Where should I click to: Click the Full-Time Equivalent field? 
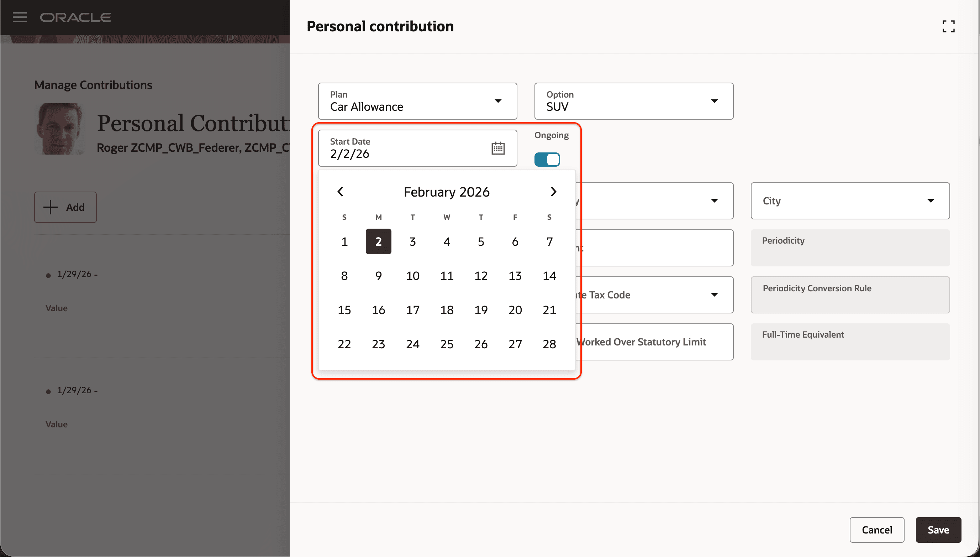pyautogui.click(x=849, y=341)
